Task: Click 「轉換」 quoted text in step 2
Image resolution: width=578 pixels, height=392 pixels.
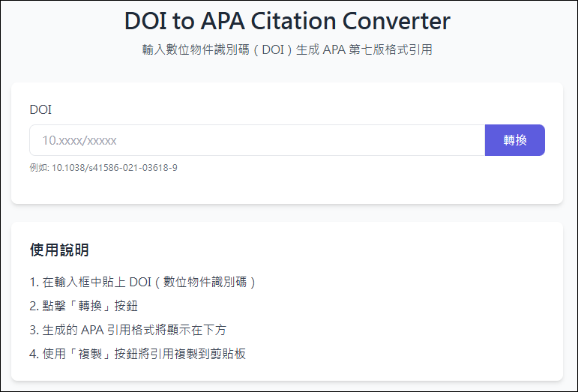Action: pos(90,306)
